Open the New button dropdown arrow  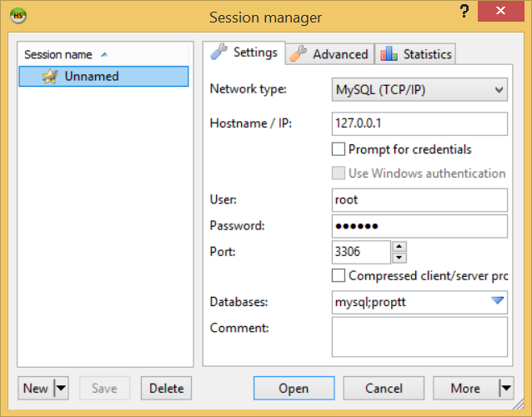click(61, 388)
